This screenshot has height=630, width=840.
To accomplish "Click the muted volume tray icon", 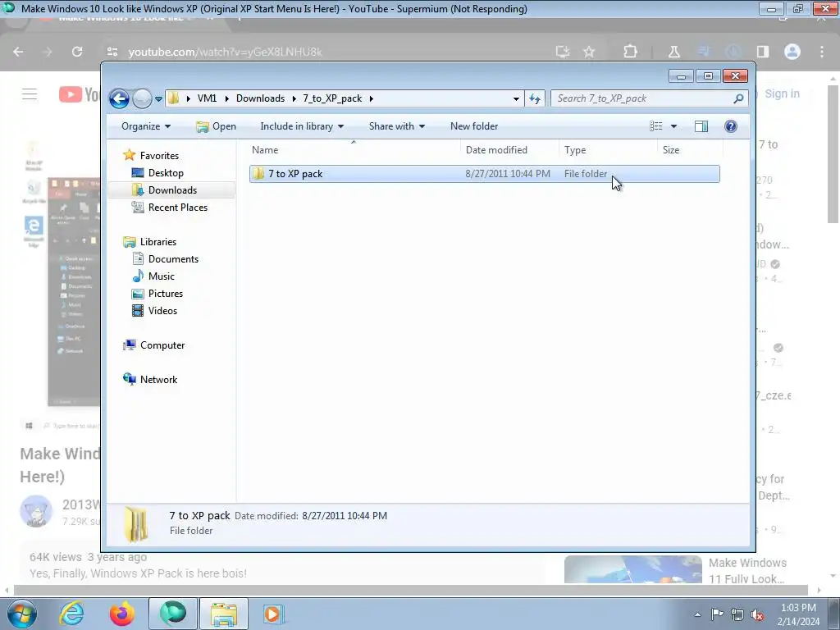I will tap(757, 614).
